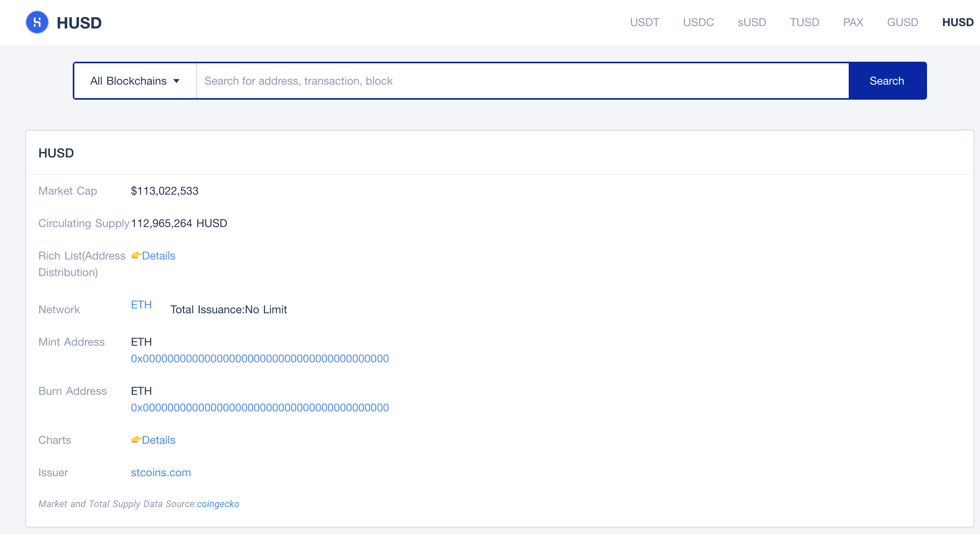Click the Circulating Supply label
This screenshot has height=534, width=980.
coord(84,223)
